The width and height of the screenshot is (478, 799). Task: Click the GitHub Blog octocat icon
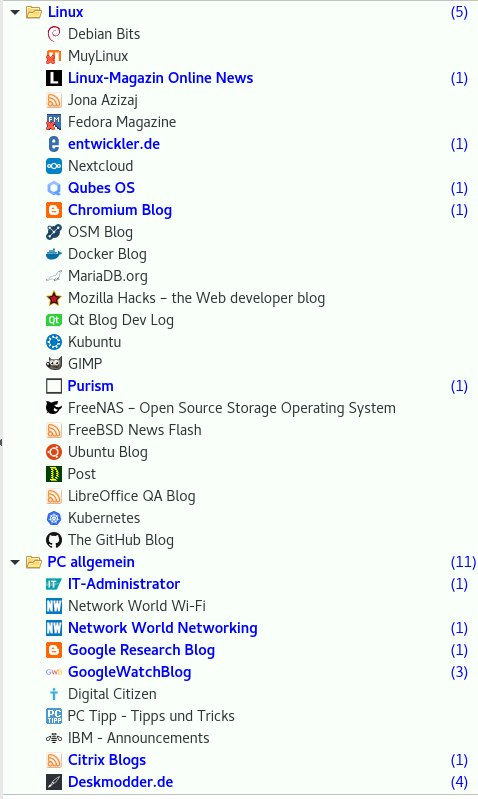click(x=54, y=540)
